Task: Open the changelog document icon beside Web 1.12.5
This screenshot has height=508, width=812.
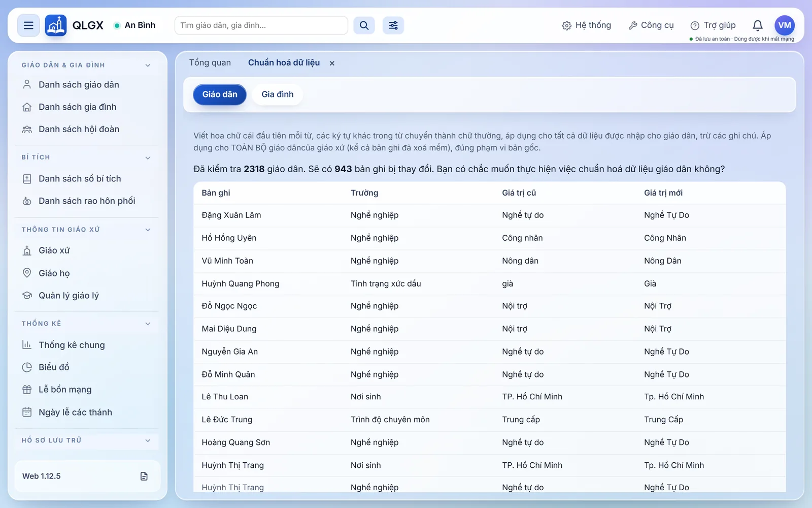Action: pyautogui.click(x=144, y=477)
